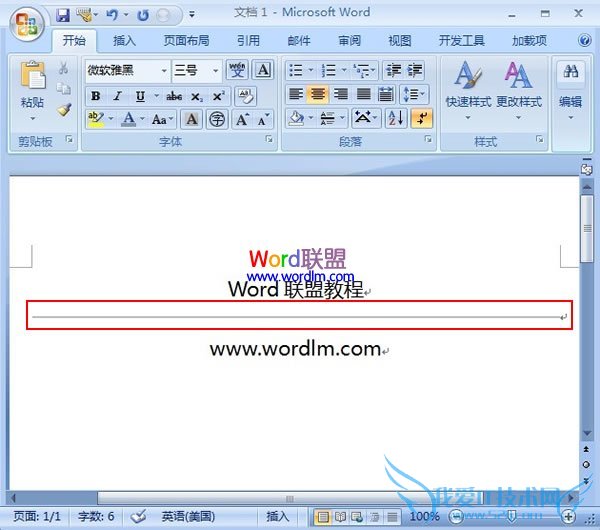Open 更改样式 menu

[519, 90]
